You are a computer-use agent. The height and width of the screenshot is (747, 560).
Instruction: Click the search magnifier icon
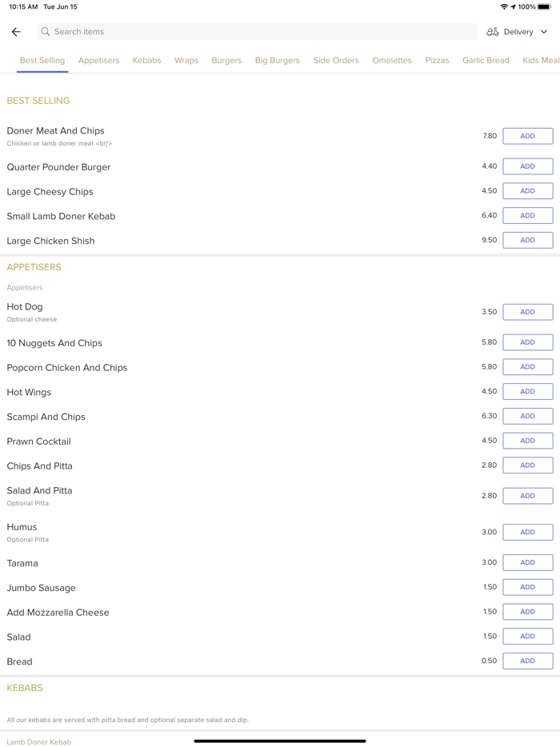point(46,32)
